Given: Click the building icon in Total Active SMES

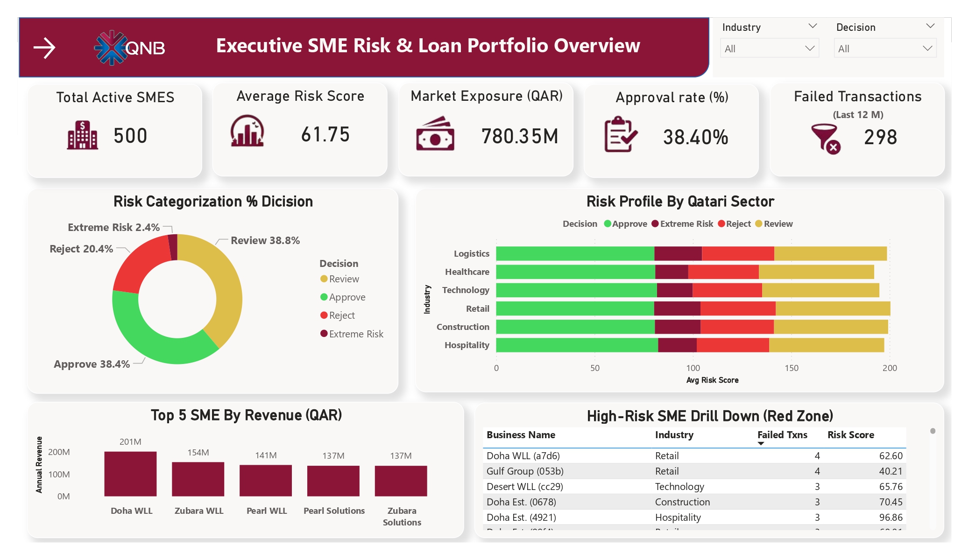Looking at the screenshot, I should coord(82,135).
